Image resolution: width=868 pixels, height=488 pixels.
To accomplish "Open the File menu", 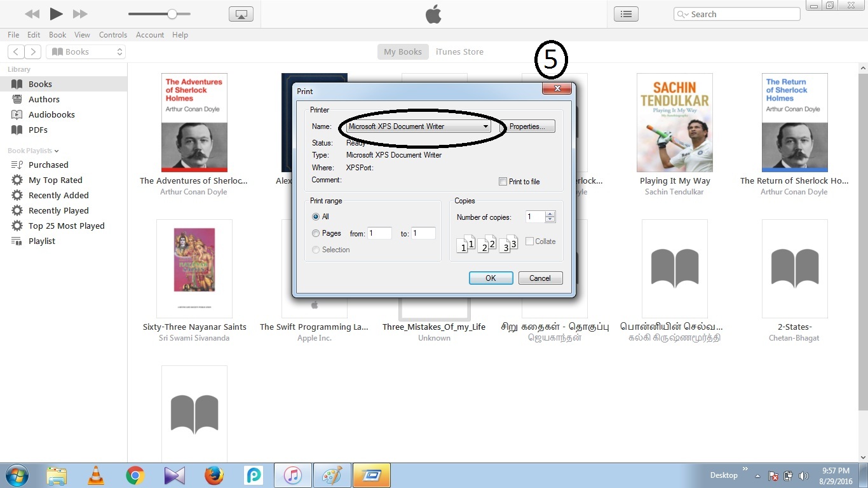I will (x=13, y=35).
